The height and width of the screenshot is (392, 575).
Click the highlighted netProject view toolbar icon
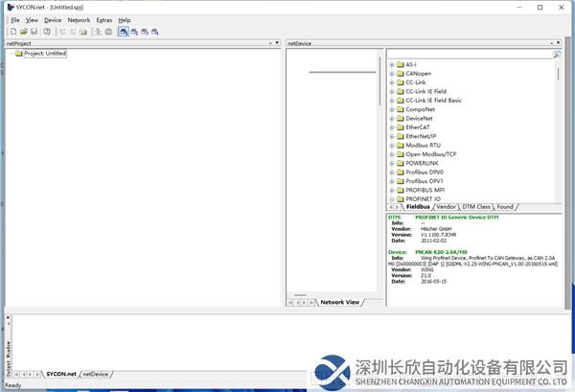point(124,31)
